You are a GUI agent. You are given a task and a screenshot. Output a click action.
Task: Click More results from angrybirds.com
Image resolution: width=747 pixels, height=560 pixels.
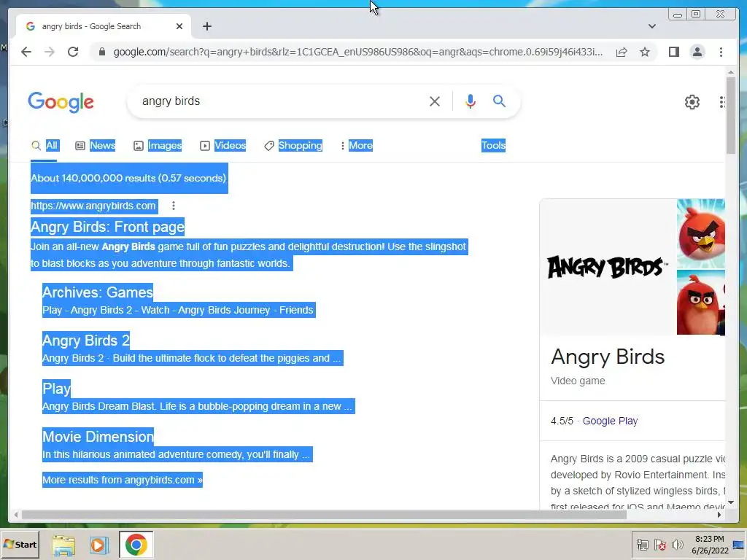point(123,480)
